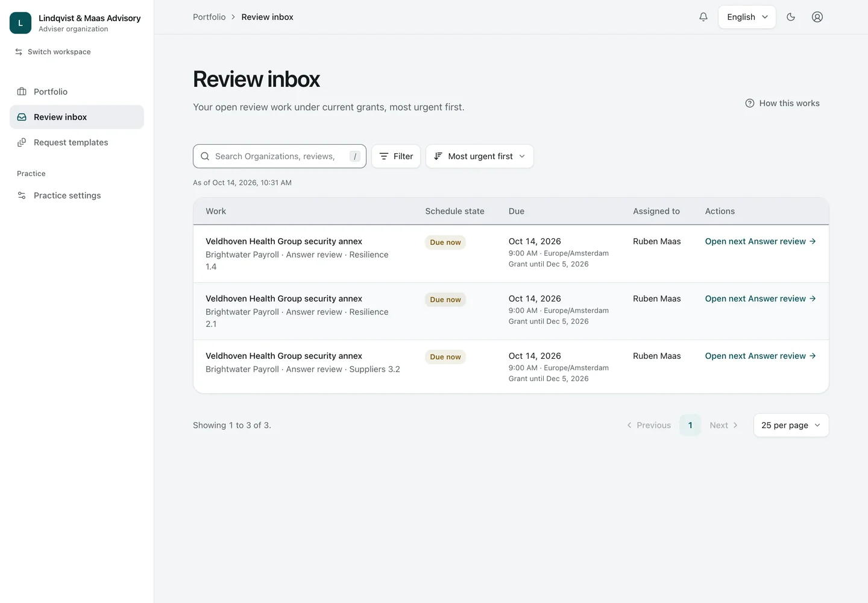Click the Next page button

pyautogui.click(x=724, y=425)
